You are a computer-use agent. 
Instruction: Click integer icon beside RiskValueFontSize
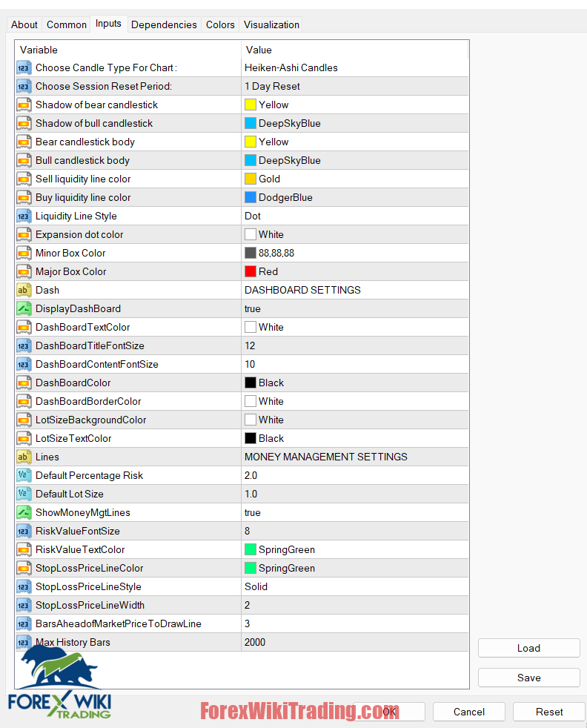pyautogui.click(x=24, y=531)
